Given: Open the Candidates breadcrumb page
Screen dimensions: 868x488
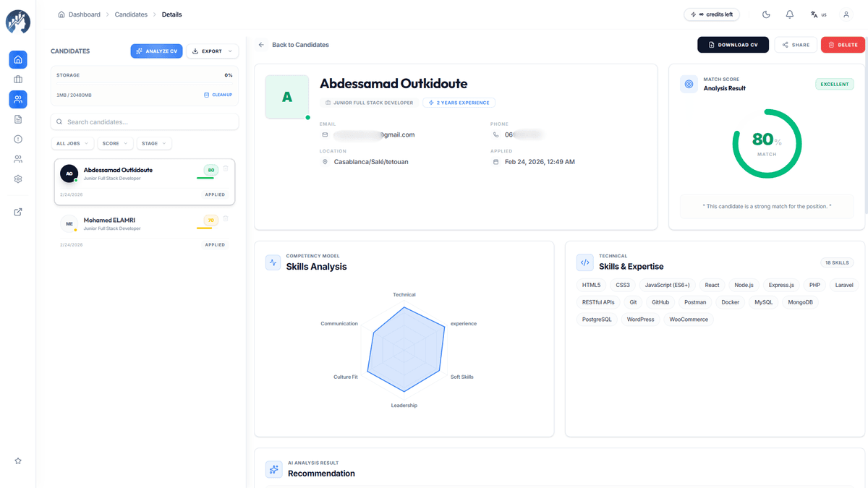Looking at the screenshot, I should (x=131, y=14).
